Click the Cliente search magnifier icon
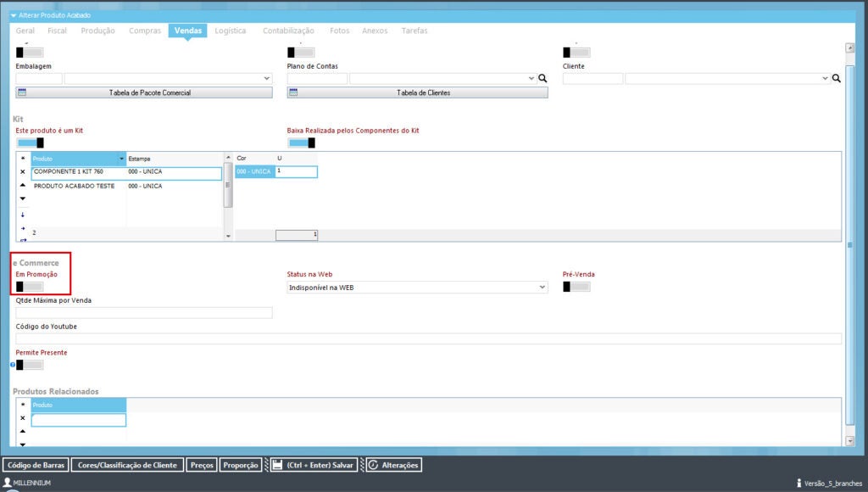Screen dimensions: 868x492 pyautogui.click(x=836, y=79)
